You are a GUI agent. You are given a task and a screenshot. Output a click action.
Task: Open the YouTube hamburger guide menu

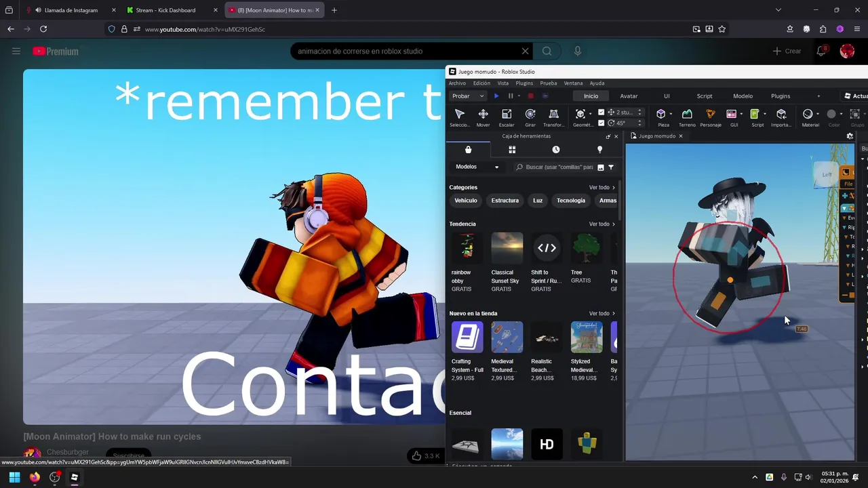coord(16,51)
